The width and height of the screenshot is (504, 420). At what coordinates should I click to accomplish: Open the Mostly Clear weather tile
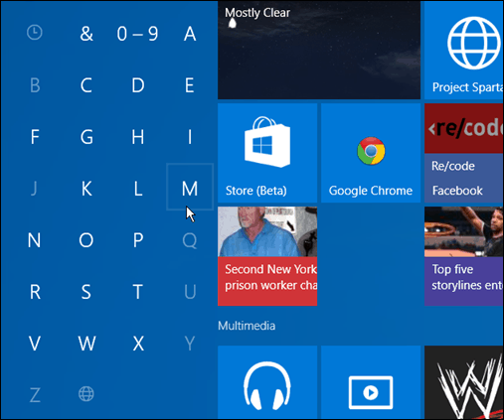(319, 50)
